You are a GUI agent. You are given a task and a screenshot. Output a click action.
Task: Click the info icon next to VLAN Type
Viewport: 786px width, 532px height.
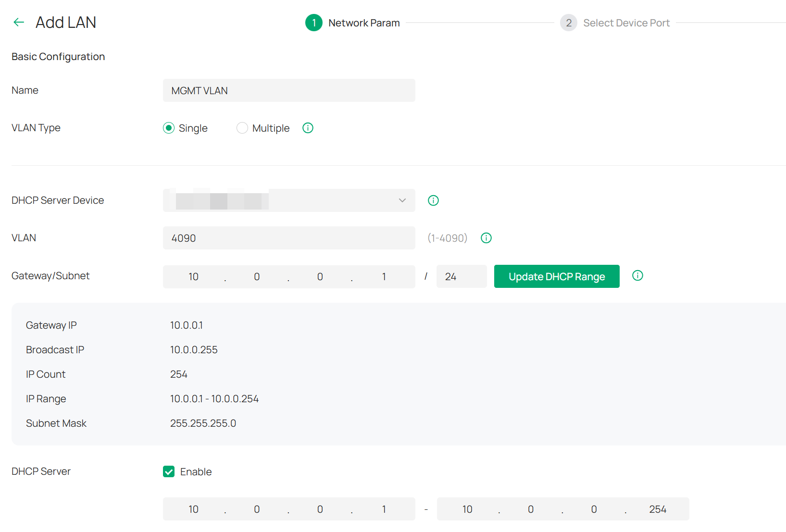pyautogui.click(x=308, y=128)
